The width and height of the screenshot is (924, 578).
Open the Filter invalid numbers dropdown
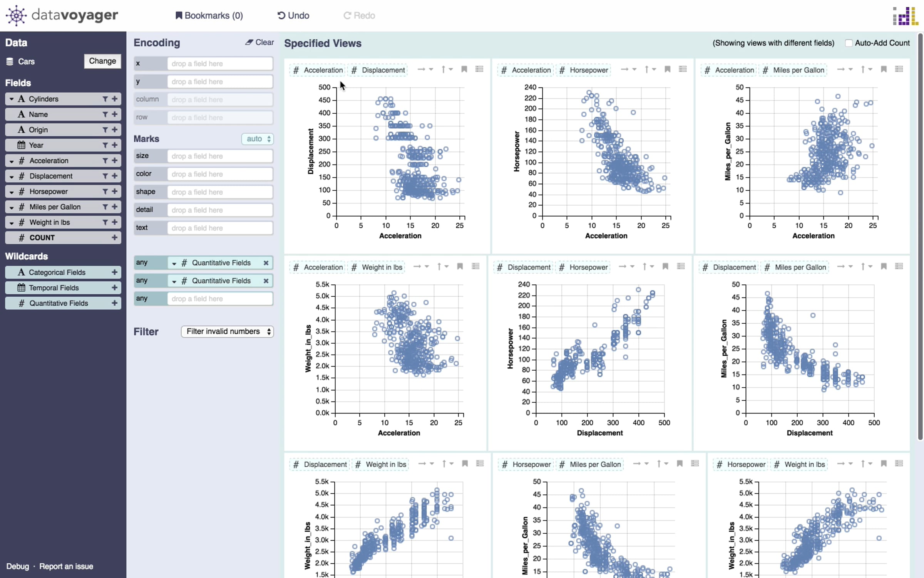coord(228,331)
